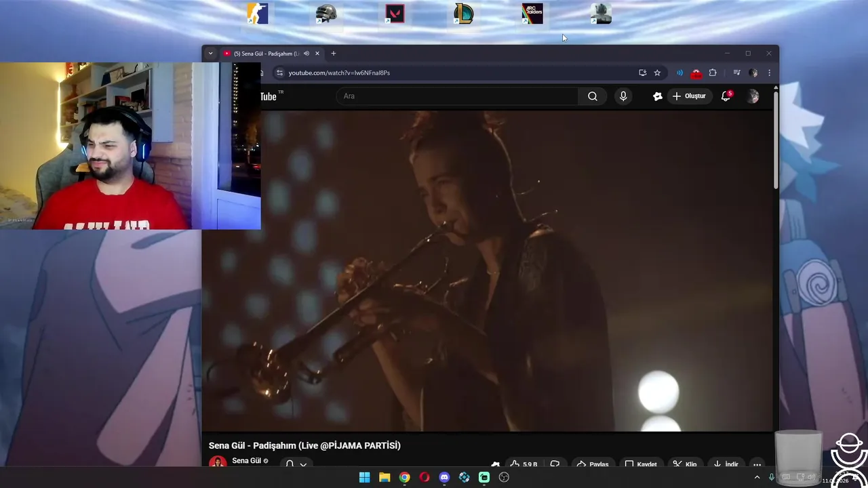Open Chrome's tab search dropdown

210,54
